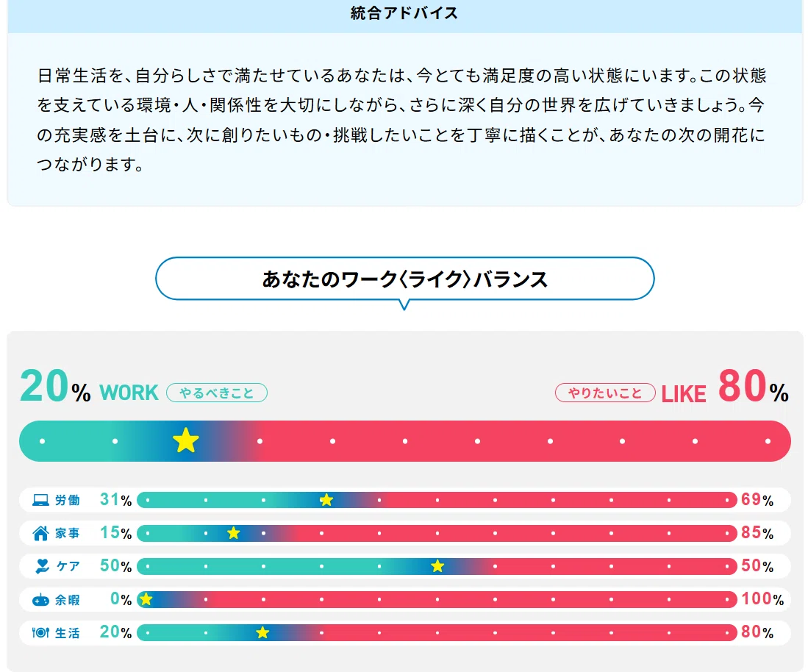Click the heart-in-hand icon beside ケア
Viewport: 808px width, 672px height.
pos(42,566)
